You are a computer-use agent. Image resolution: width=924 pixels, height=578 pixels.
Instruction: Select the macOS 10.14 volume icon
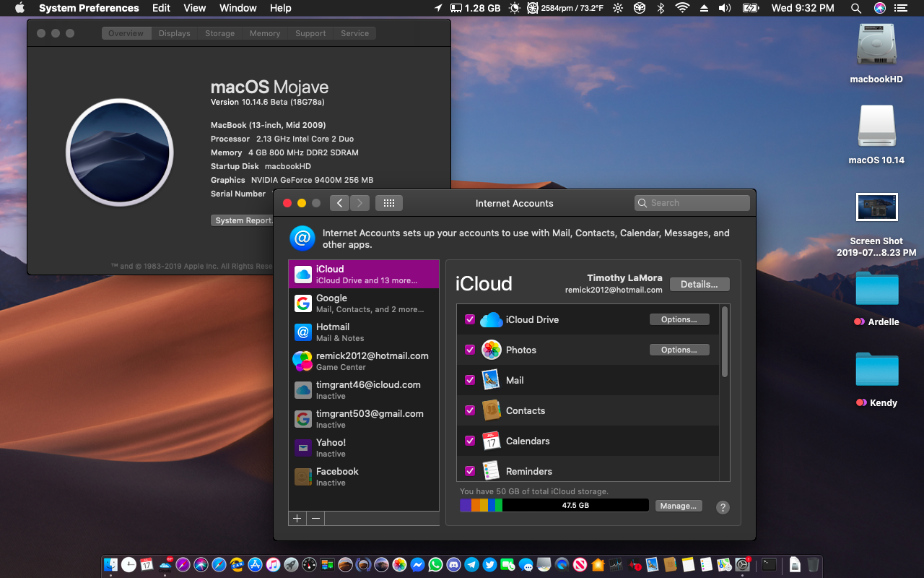click(x=876, y=126)
